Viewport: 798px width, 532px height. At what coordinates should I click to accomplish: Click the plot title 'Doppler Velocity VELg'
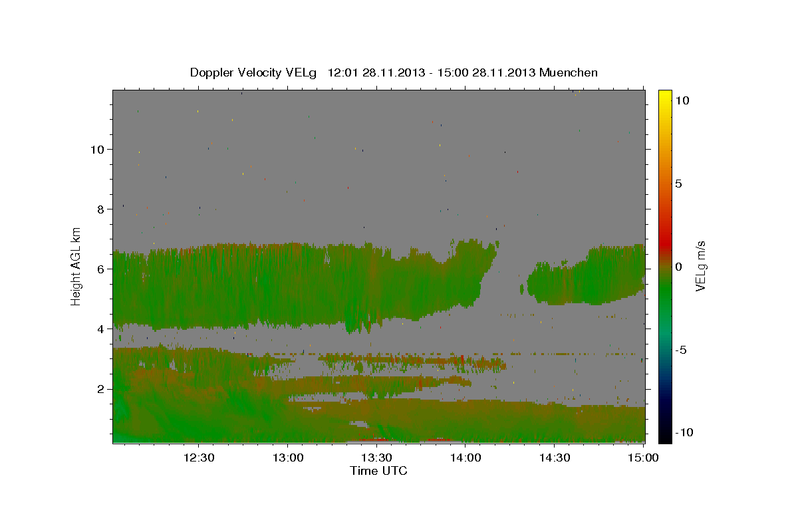(x=255, y=72)
